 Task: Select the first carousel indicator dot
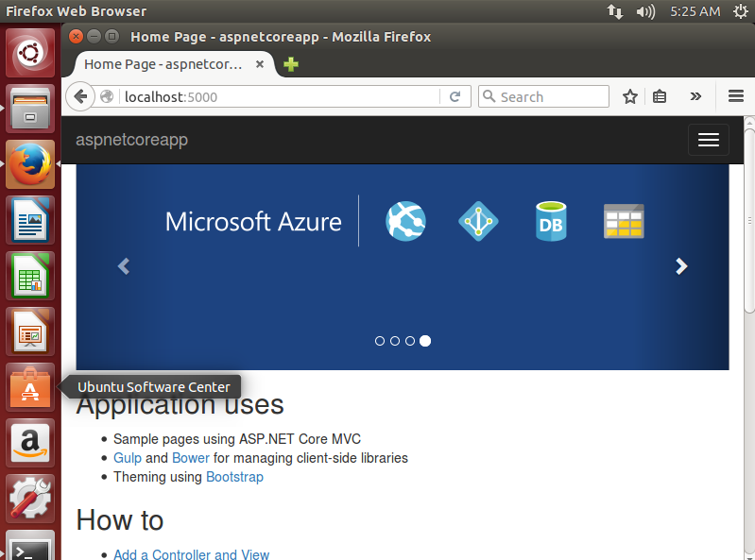380,341
